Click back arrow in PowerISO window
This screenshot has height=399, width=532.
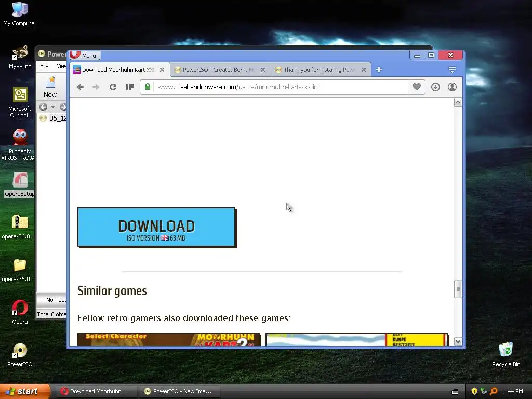click(43, 107)
